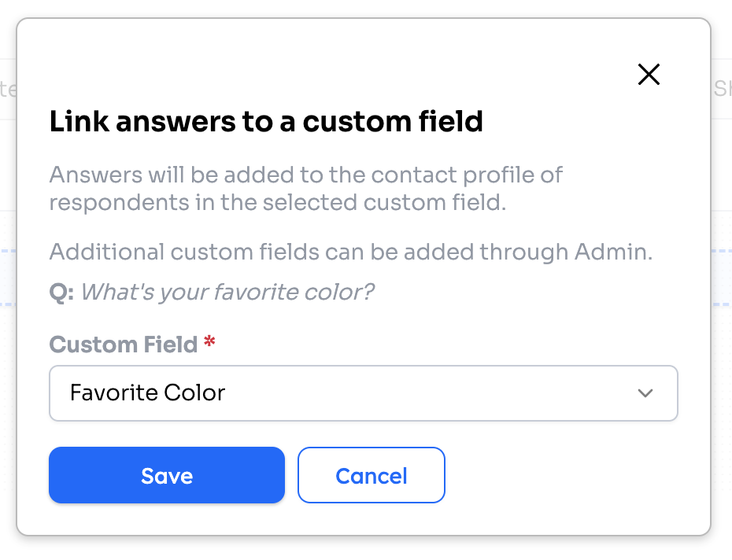Click the bold Q: prefix
This screenshot has width=732, height=560.
tap(61, 293)
